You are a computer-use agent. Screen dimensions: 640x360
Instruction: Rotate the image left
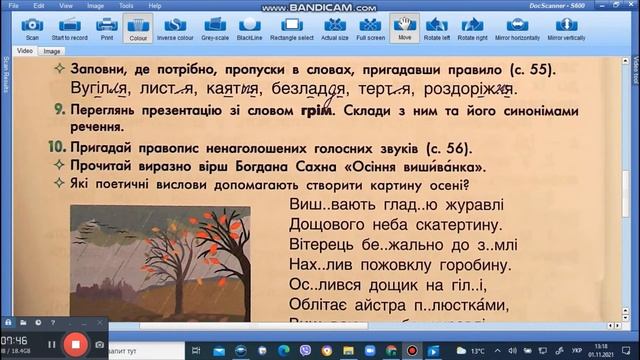coord(436,29)
